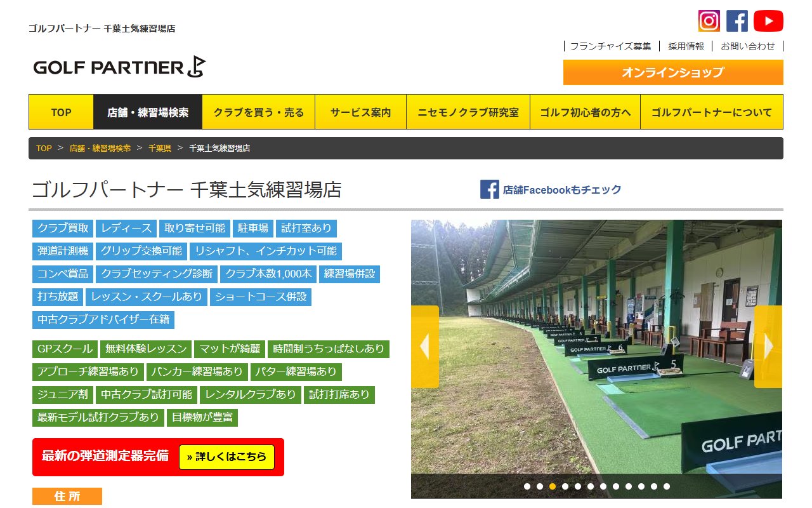Open フランチャイズ募集 link
Screen dimensions: 812x508
tap(610, 46)
